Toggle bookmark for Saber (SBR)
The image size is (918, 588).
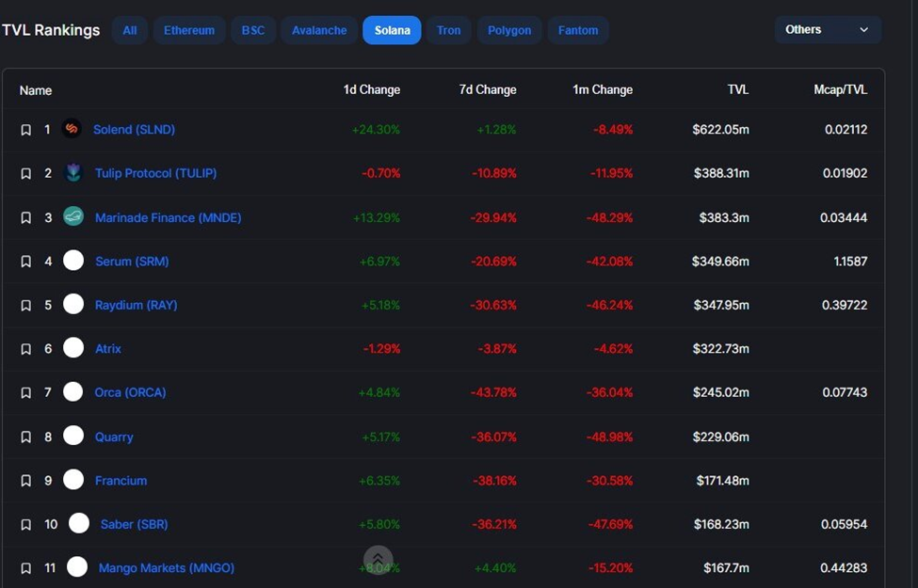(x=25, y=525)
